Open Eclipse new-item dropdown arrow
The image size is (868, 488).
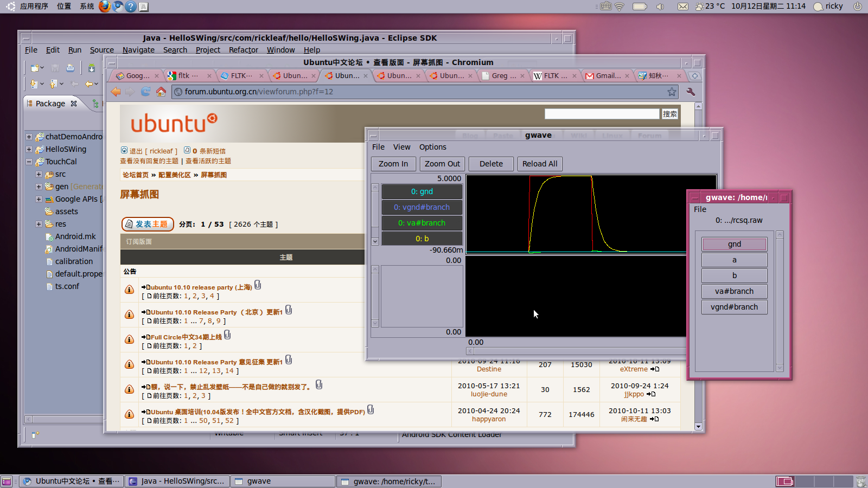click(x=43, y=68)
